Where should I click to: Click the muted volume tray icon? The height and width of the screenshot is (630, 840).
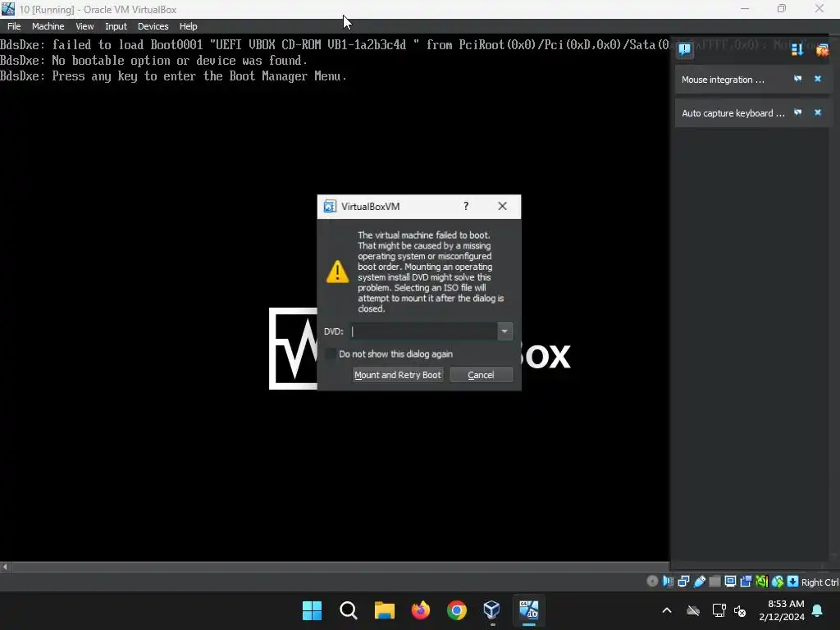click(741, 610)
